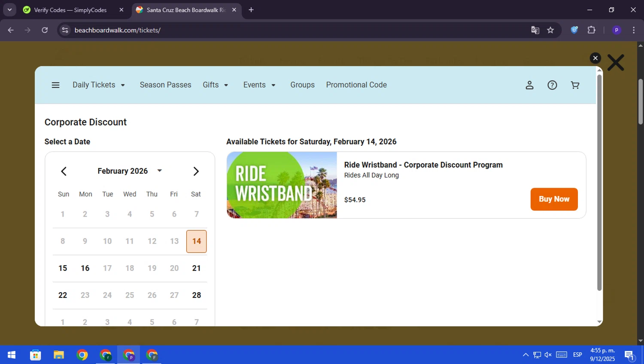Open the taskbar clock and date
This screenshot has height=364, width=644.
coord(602,355)
